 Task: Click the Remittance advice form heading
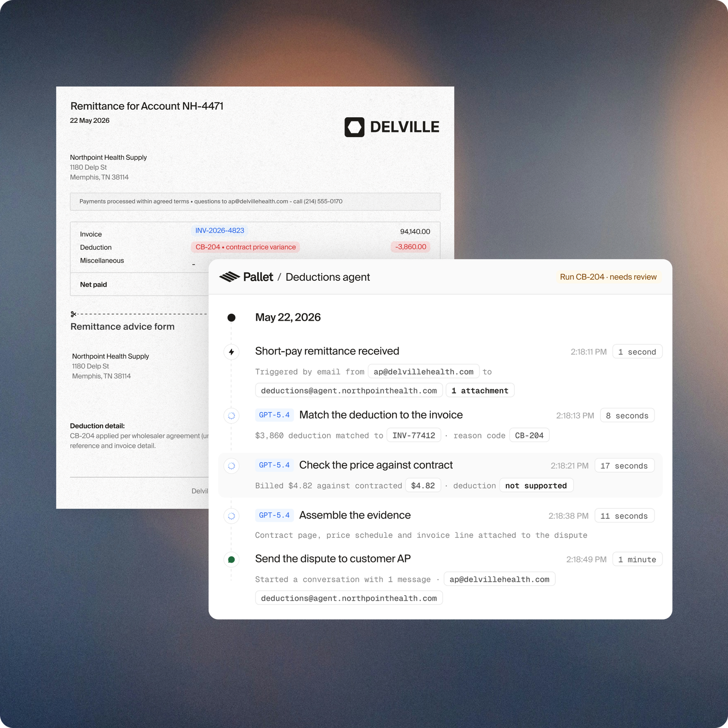[122, 326]
